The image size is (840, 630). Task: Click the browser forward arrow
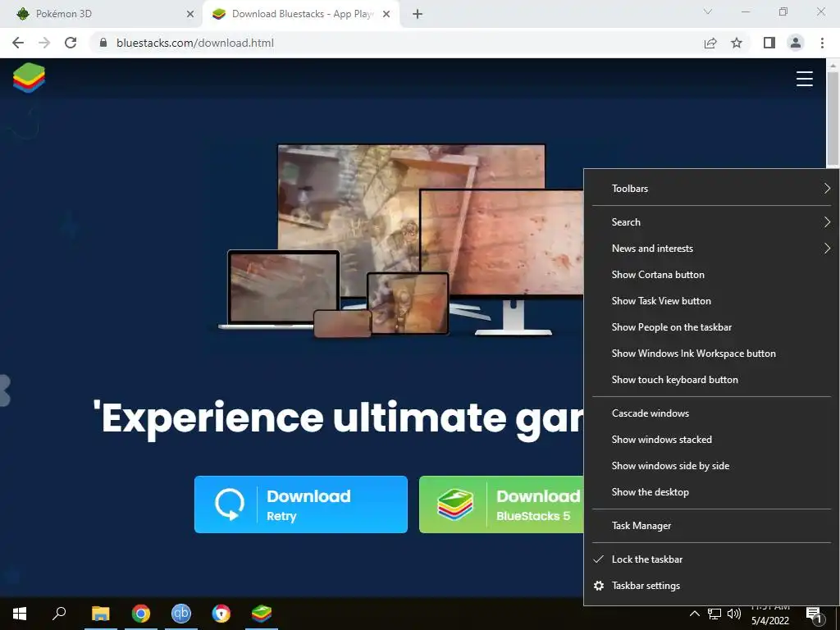(44, 43)
